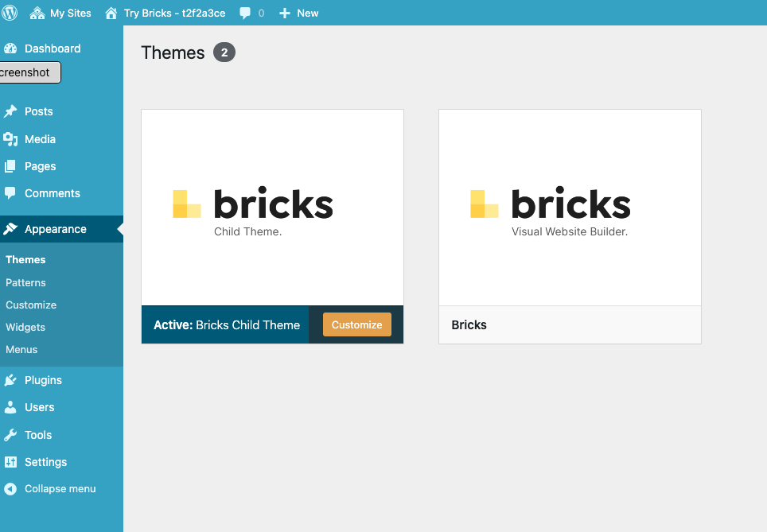
Task: Click the Pages stacked sheets icon
Action: click(10, 166)
